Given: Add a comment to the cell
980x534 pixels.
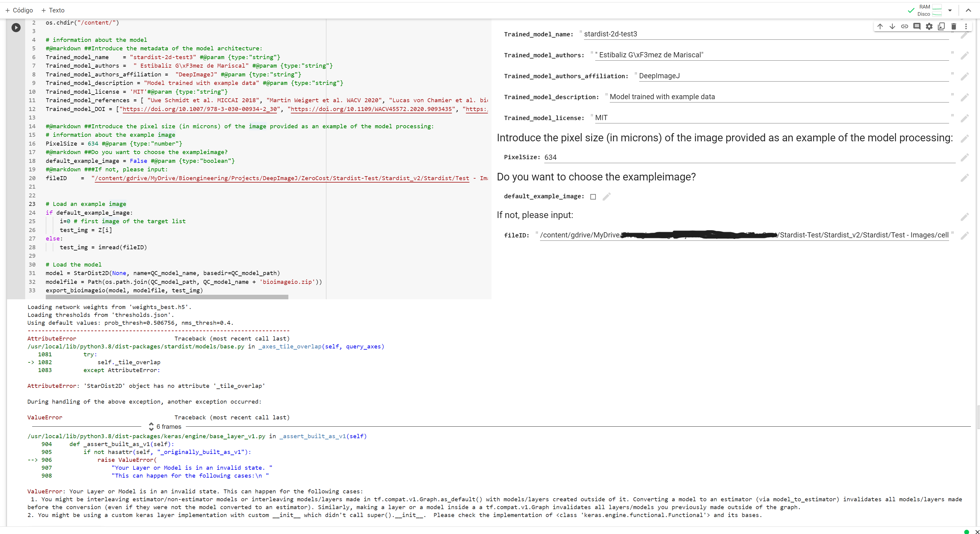Looking at the screenshot, I should [917, 26].
